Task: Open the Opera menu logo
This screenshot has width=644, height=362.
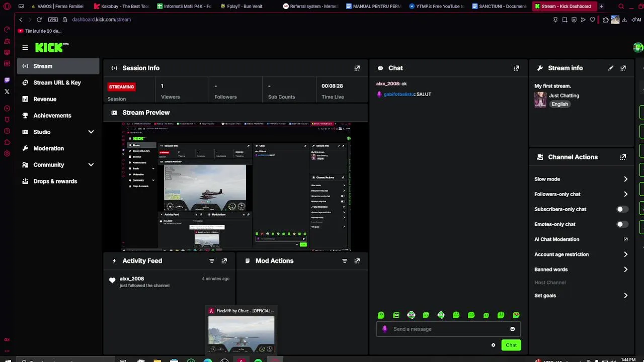Action: (x=7, y=7)
